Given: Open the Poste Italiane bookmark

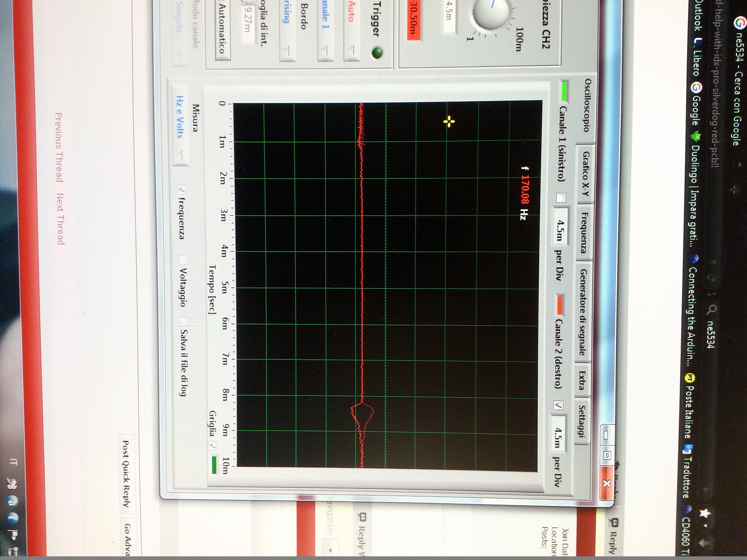Looking at the screenshot, I should click(x=689, y=405).
